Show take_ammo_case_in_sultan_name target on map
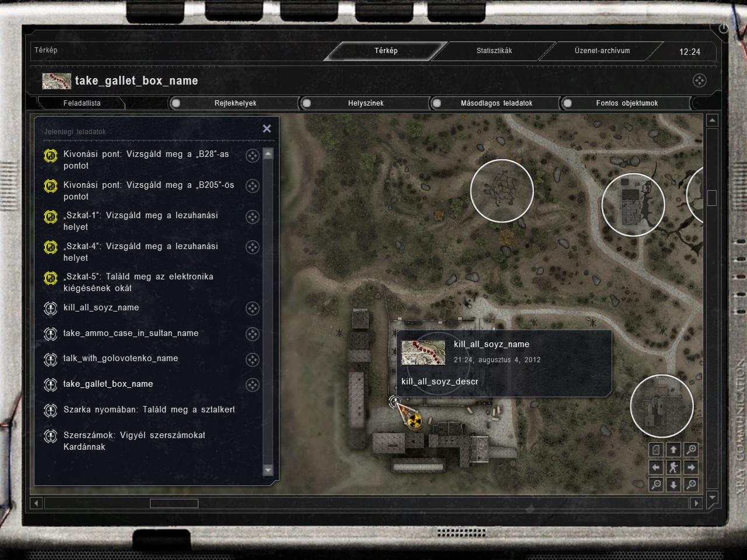Screen dimensions: 747x560 pyautogui.click(x=252, y=334)
